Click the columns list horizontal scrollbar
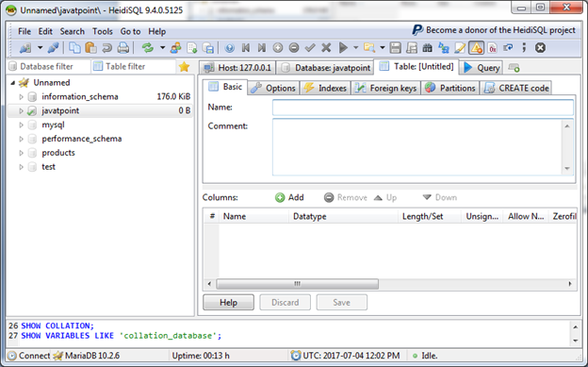Viewport: 588px width, 367px height. click(x=298, y=284)
